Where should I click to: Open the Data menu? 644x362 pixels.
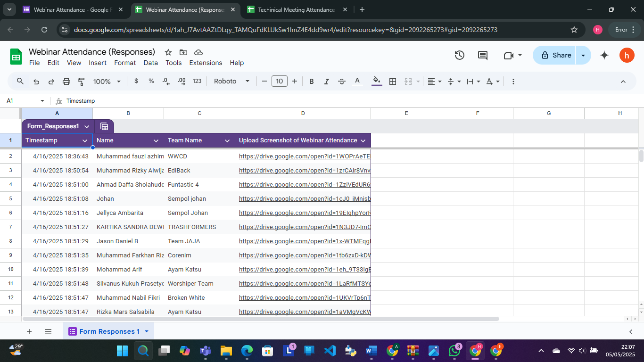point(151,63)
